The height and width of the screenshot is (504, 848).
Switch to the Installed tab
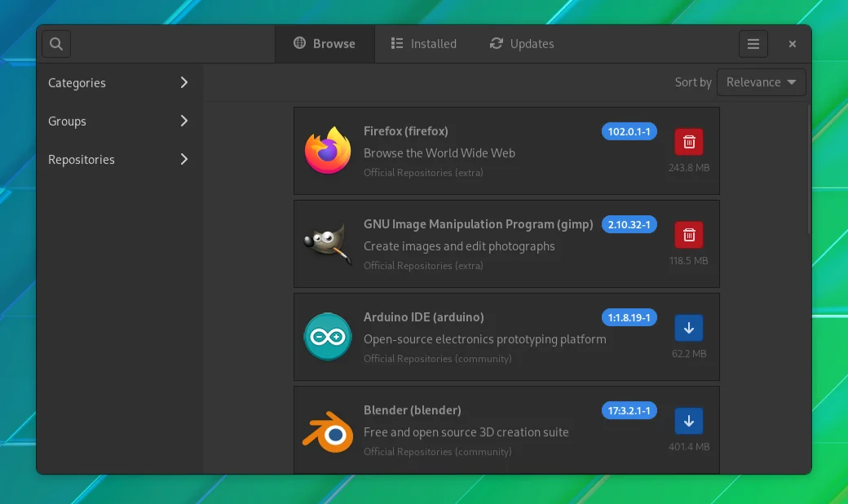click(424, 44)
